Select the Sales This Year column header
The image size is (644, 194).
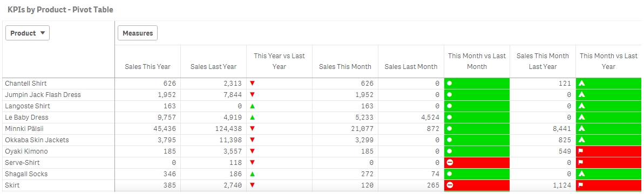coord(147,66)
